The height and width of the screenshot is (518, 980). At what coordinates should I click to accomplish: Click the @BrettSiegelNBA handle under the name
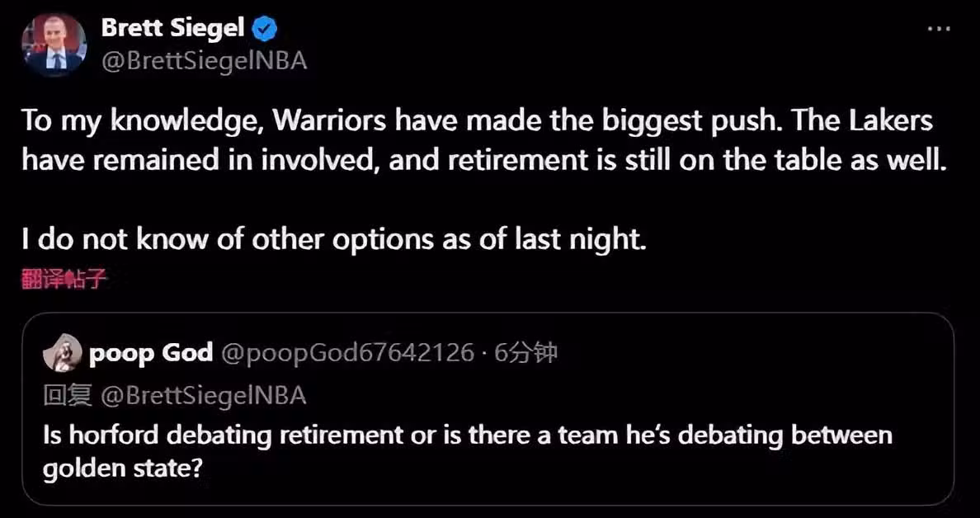(204, 61)
